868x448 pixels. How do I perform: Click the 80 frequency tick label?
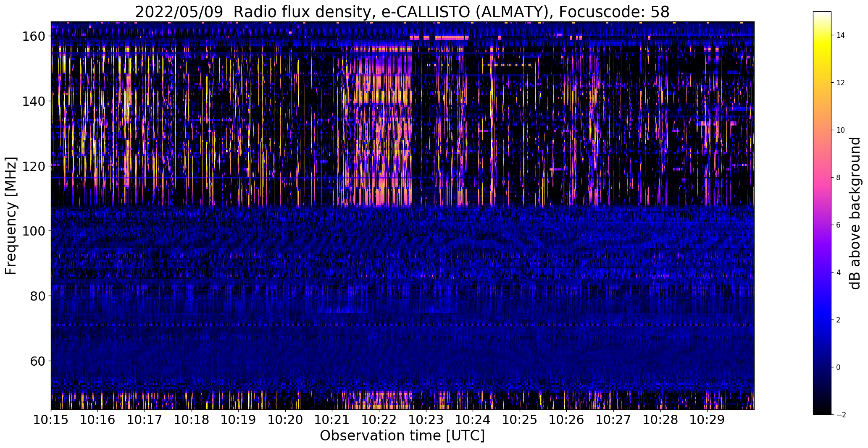[39, 296]
